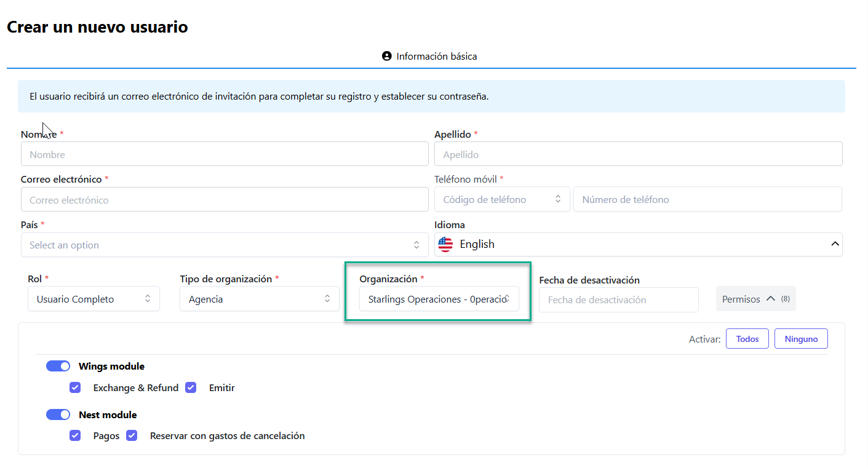Screen dimensions: 868x468
Task: Click the user icon beside Información básica
Action: point(387,57)
